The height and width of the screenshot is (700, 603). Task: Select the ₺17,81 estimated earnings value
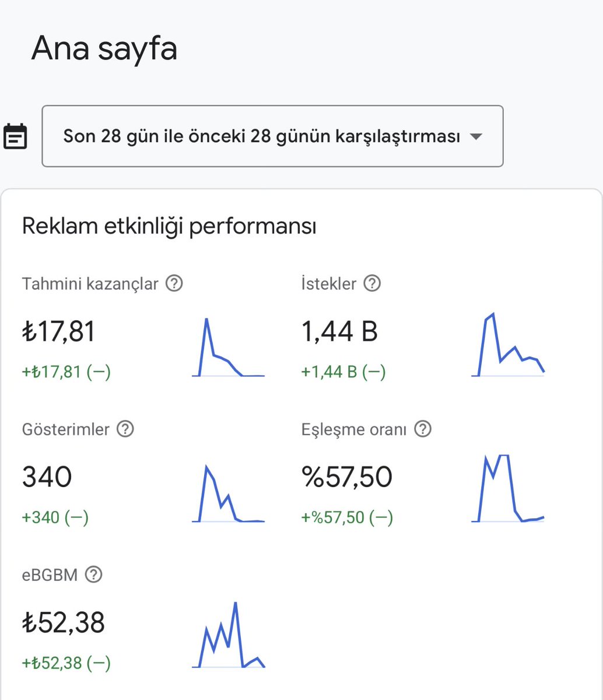58,332
